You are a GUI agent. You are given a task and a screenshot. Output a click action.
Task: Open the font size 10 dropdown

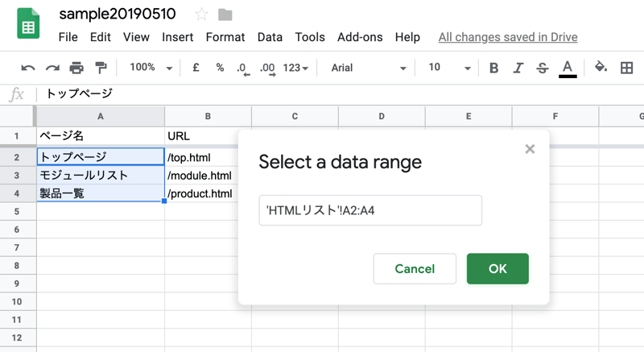448,68
